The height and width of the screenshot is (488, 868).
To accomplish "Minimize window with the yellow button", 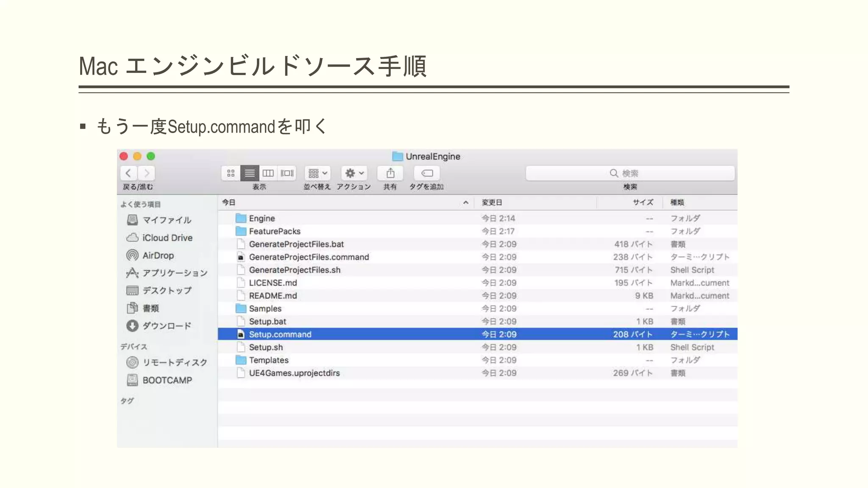I will click(x=137, y=156).
